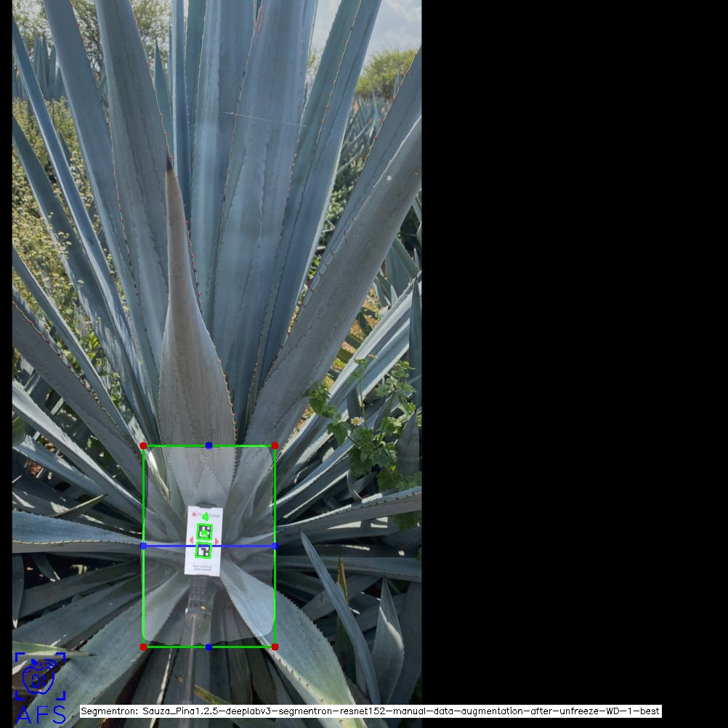Click the blue bottom-edge midpoint handle

(209, 647)
